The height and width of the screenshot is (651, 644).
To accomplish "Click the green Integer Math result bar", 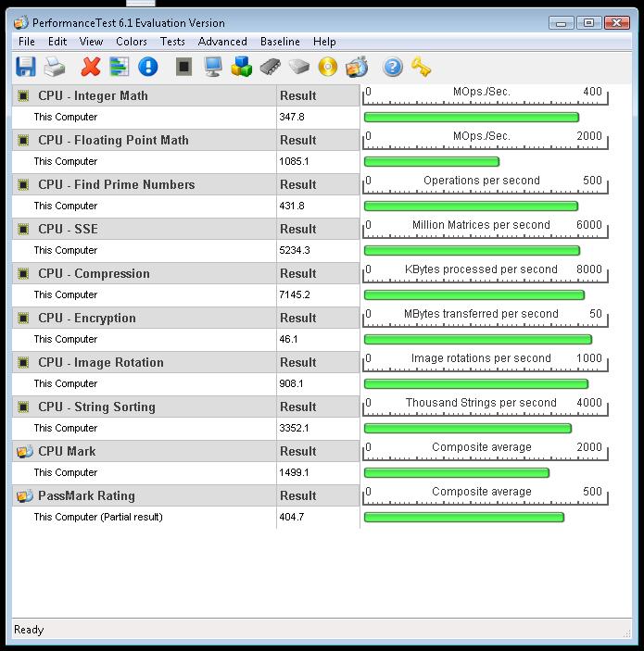I will (472, 117).
